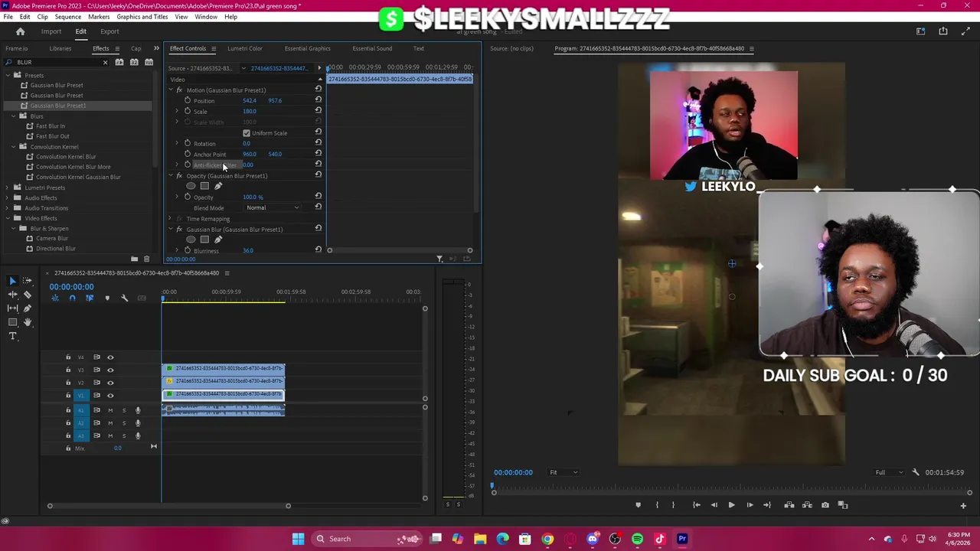Delete custom item in Effects panel

coord(147,259)
